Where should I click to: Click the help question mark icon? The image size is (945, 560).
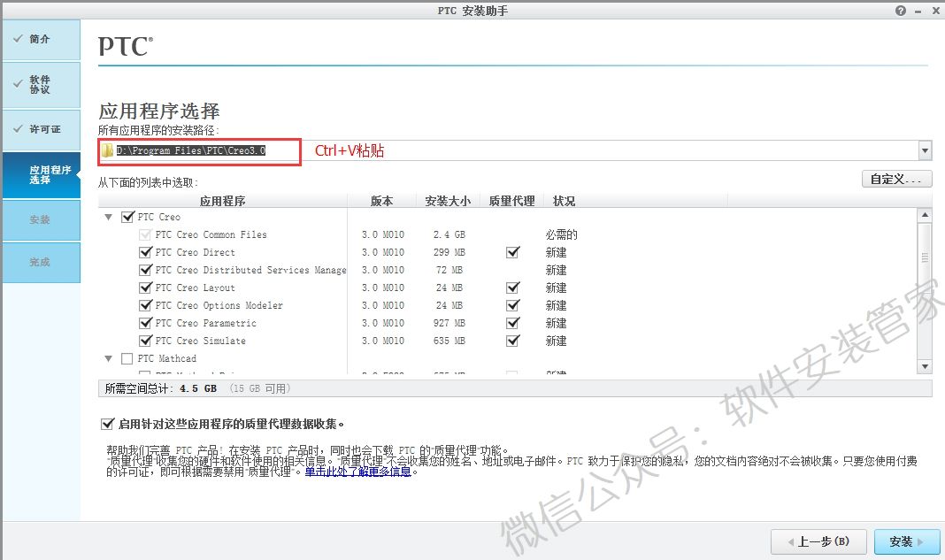point(901,11)
